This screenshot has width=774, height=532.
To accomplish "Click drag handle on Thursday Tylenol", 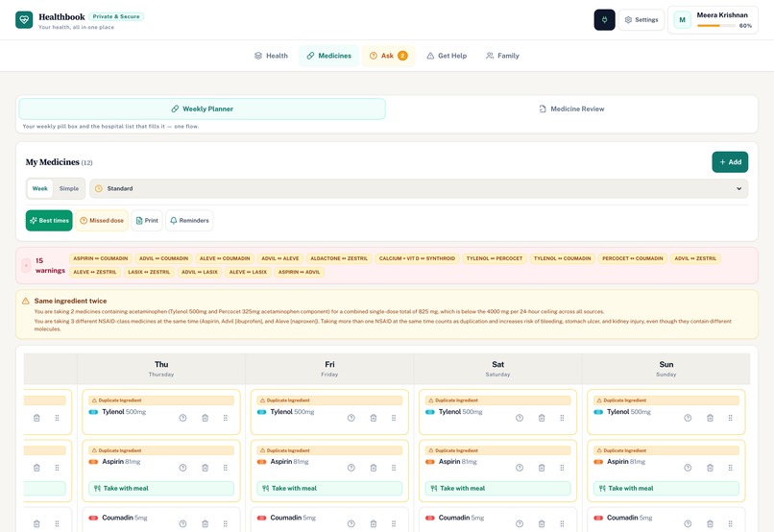I will coord(225,418).
